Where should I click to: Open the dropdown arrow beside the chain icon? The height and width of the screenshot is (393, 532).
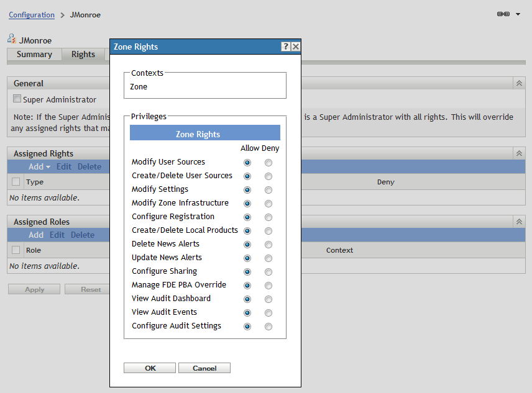(518, 14)
